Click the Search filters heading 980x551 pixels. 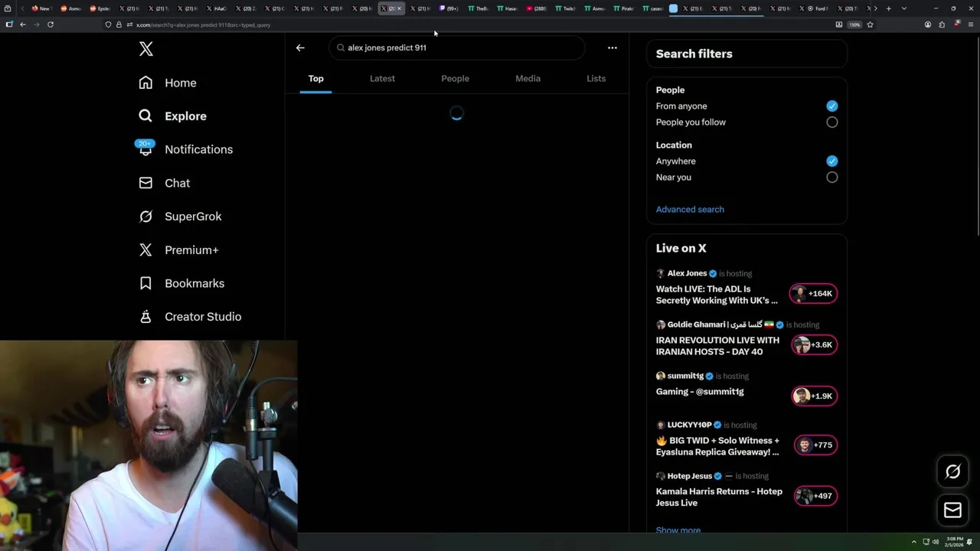[694, 54]
